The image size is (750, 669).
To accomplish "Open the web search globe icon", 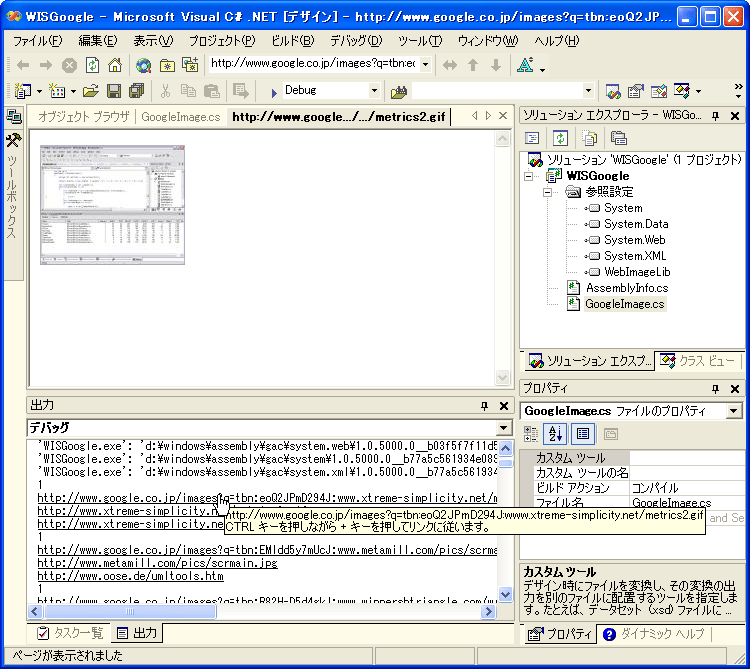I will pos(143,65).
